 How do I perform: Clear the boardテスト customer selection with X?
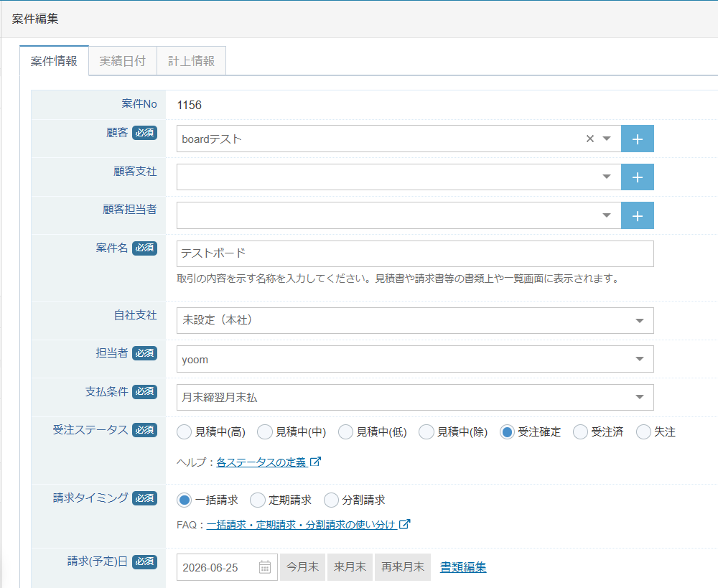589,139
